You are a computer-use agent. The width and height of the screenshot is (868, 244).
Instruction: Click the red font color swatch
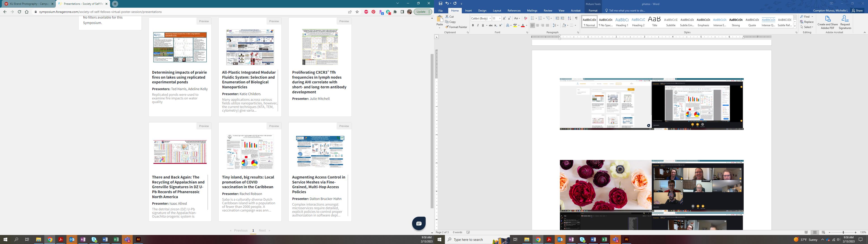tap(523, 26)
